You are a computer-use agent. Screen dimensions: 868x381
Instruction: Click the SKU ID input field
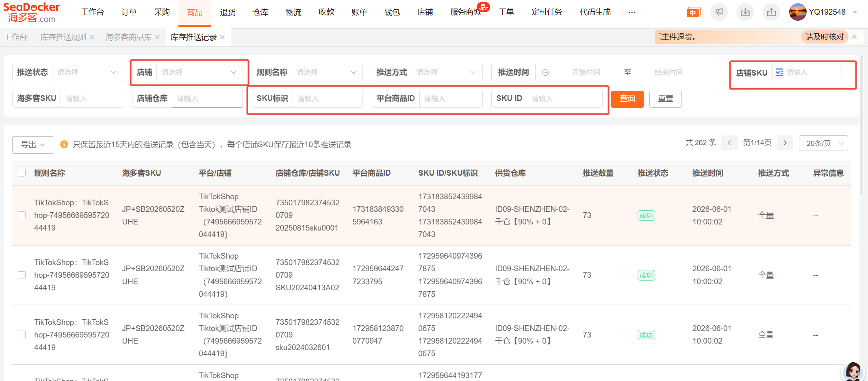(x=564, y=99)
